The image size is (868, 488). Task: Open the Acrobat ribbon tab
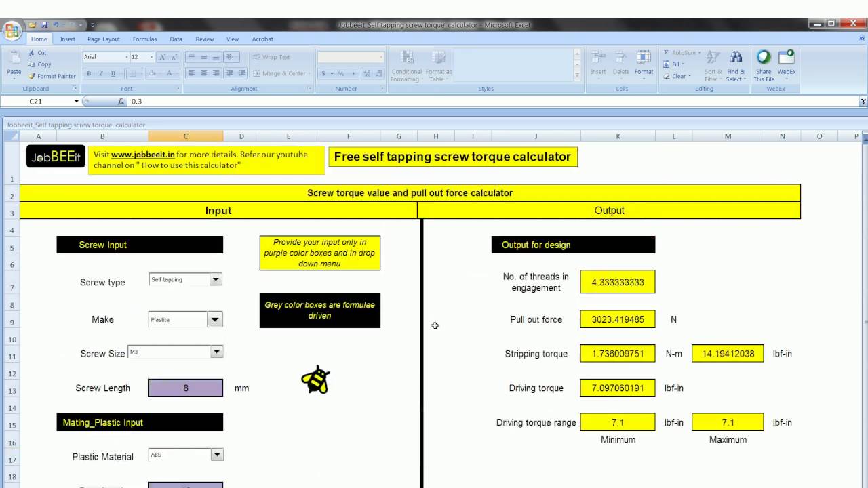[262, 39]
